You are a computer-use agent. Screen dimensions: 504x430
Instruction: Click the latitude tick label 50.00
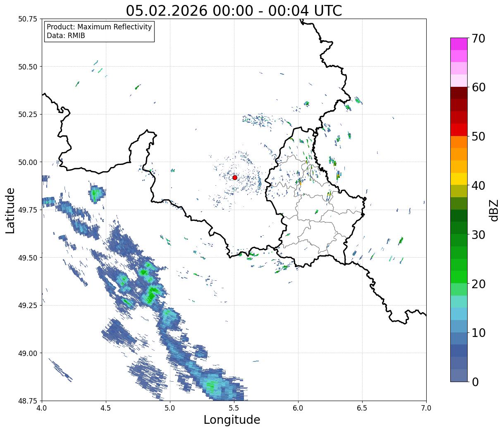(x=28, y=162)
